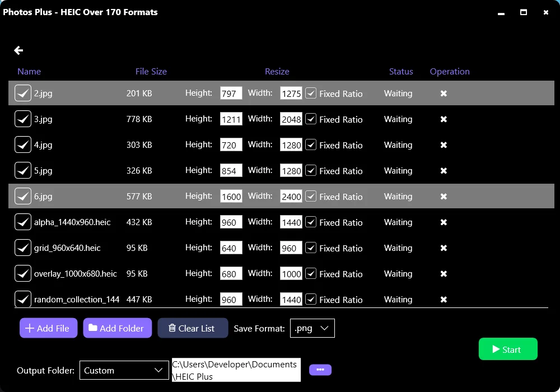
Task: Uncheck the 2.jpg file selection checkbox
Action: coord(23,93)
